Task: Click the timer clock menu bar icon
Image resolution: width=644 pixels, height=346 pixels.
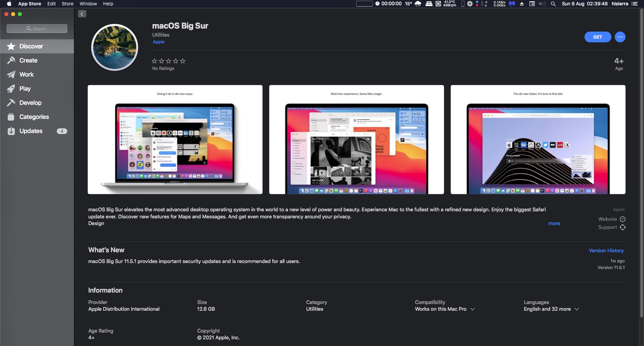Action: tap(377, 4)
